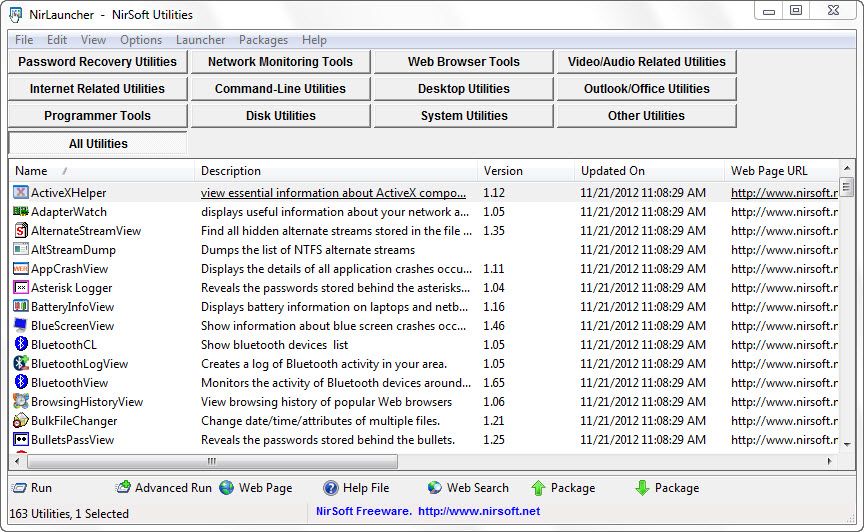Screen dimensions: 864x532
Task: Click the '163 Utilities, 1 Selected' status text
Action: click(69, 513)
